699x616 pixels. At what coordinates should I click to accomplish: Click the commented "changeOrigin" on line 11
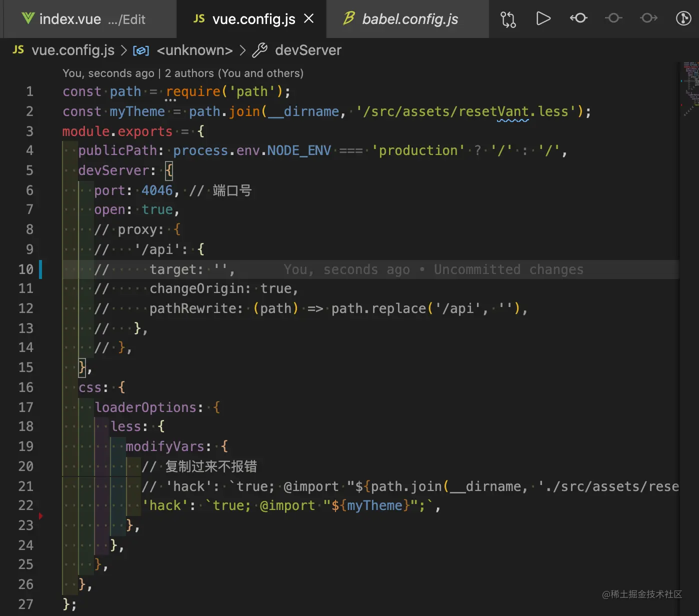click(x=196, y=288)
